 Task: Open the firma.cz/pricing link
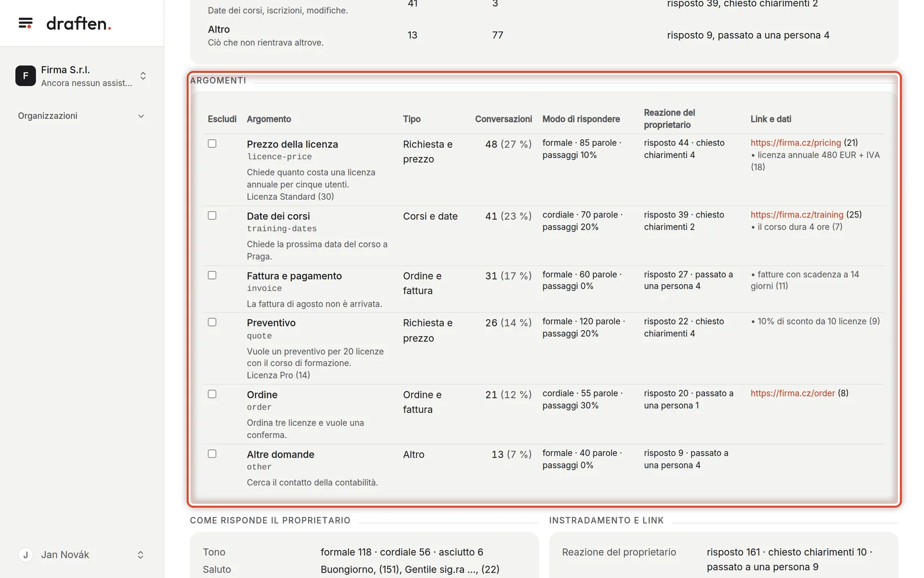(795, 143)
